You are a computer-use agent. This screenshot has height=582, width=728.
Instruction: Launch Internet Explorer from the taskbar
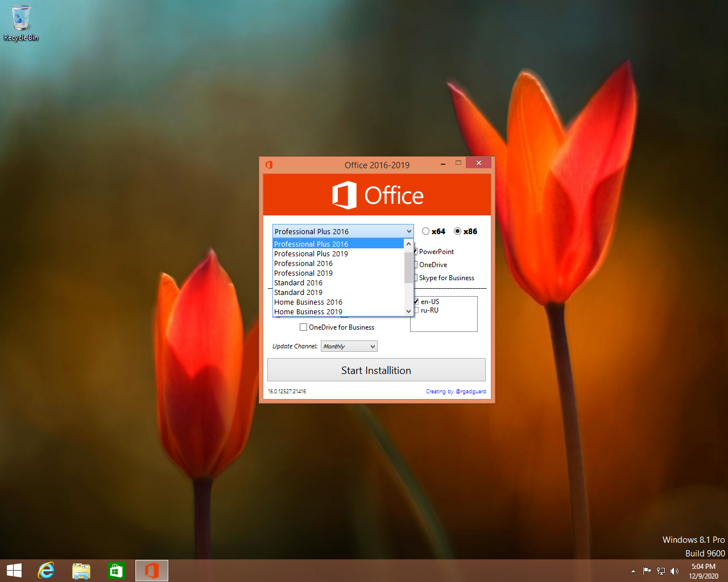click(46, 571)
